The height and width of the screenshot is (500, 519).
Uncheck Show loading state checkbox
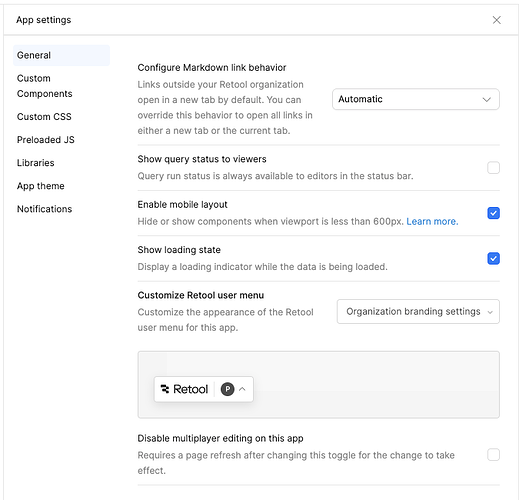click(x=493, y=258)
